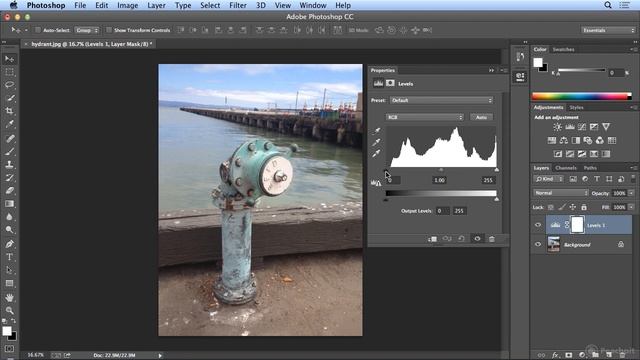Switch to the Styles tab
The width and height of the screenshot is (640, 360).
[x=576, y=107]
